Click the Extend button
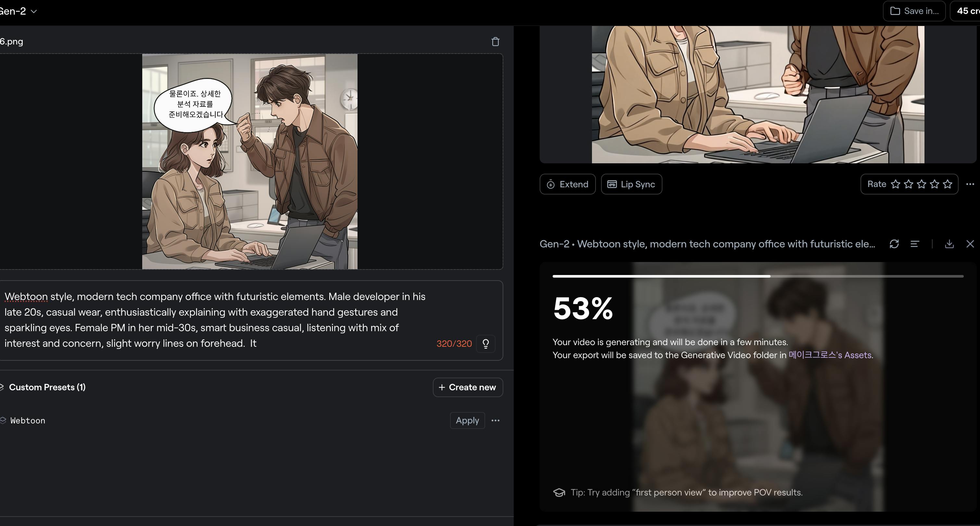This screenshot has height=526, width=980. 567,184
